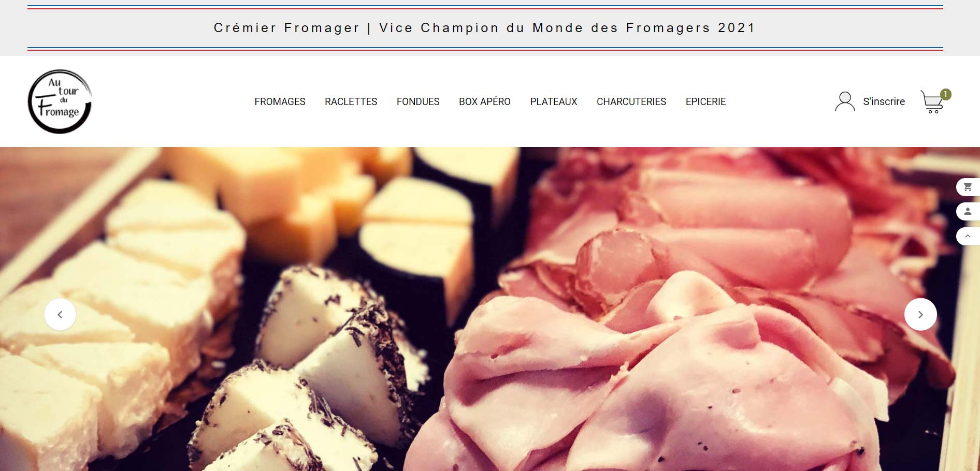Viewport: 980px width, 471px height.
Task: Click the cart item count badge
Action: pos(946,94)
